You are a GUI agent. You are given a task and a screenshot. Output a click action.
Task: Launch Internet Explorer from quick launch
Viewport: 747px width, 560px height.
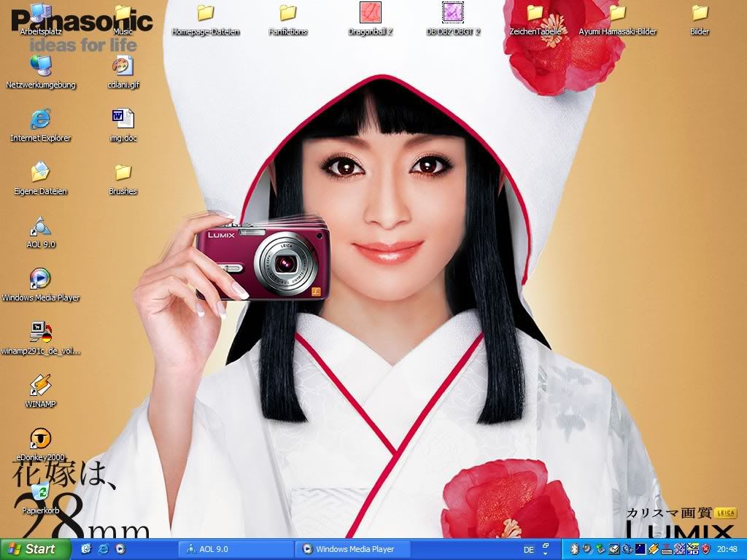[104, 549]
